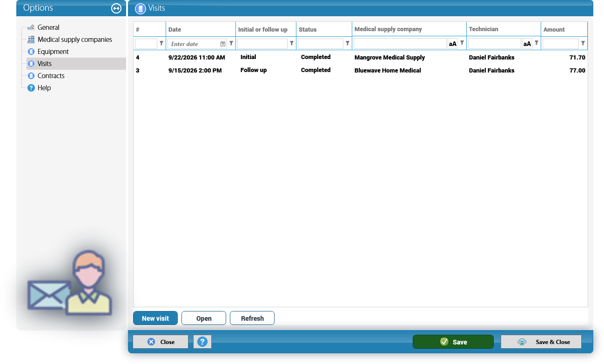The width and height of the screenshot is (604, 364).
Task: Sort by the Amount column header
Action: [x=564, y=29]
